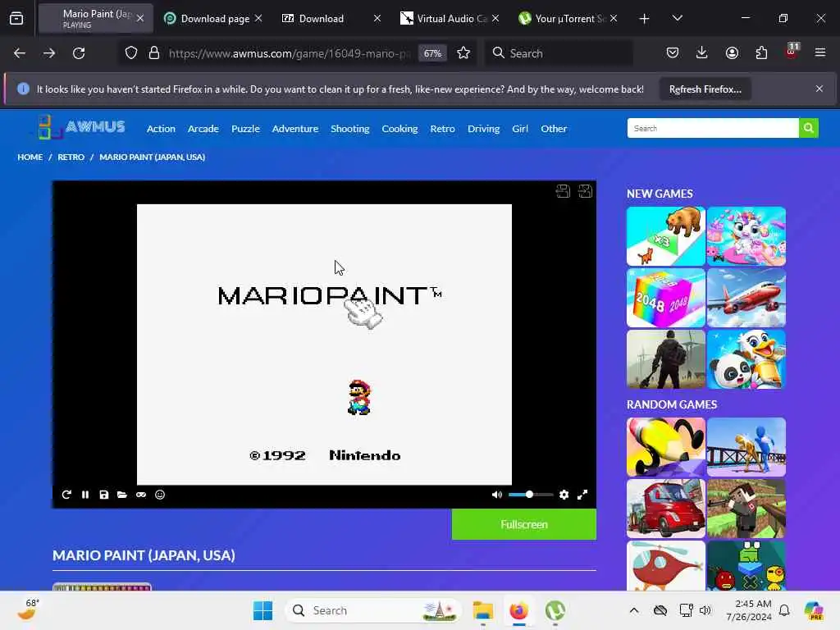Reset the 67% zoom level
The image size is (840, 630).
coord(432,53)
